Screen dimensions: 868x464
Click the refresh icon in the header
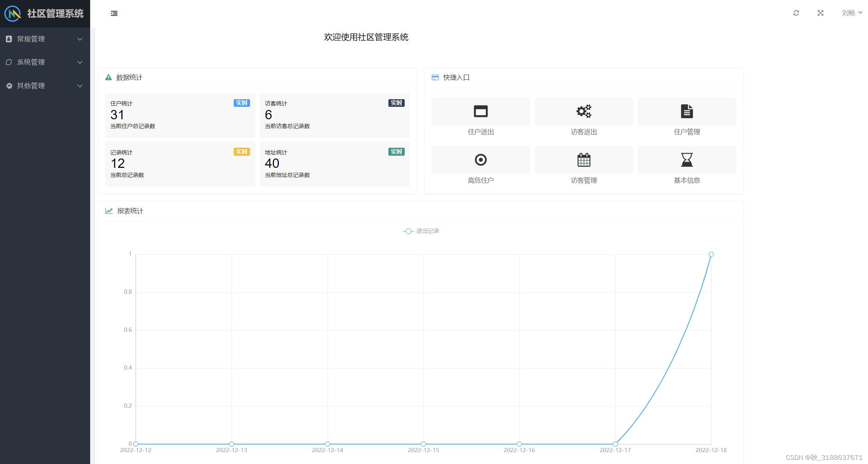796,13
